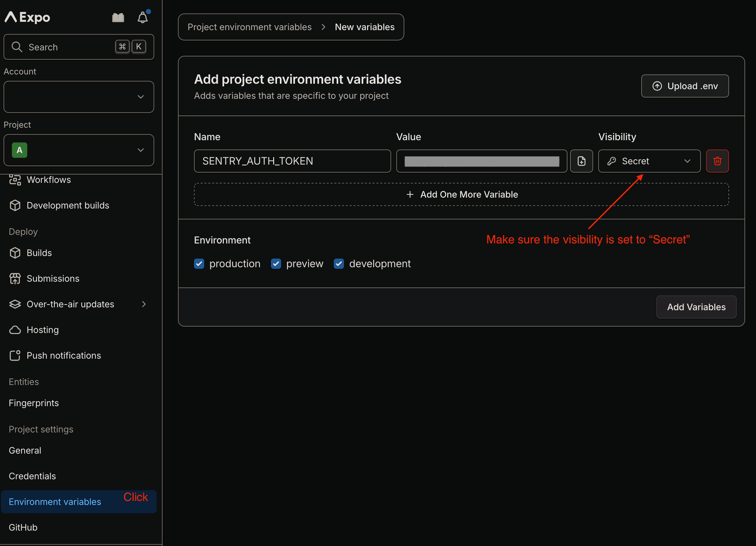Screen dimensions: 756x546
Task: Select the Workflows sidebar item
Action: click(x=49, y=180)
